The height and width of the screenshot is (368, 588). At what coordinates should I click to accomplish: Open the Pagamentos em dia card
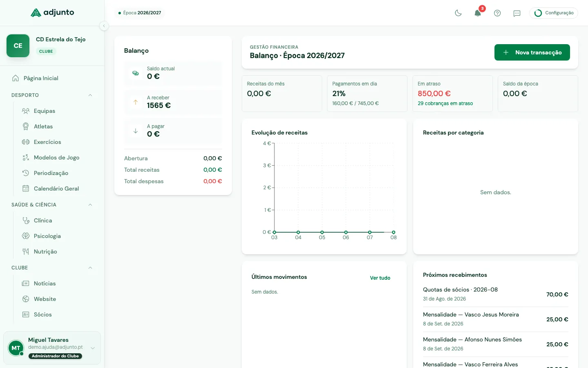tap(367, 94)
